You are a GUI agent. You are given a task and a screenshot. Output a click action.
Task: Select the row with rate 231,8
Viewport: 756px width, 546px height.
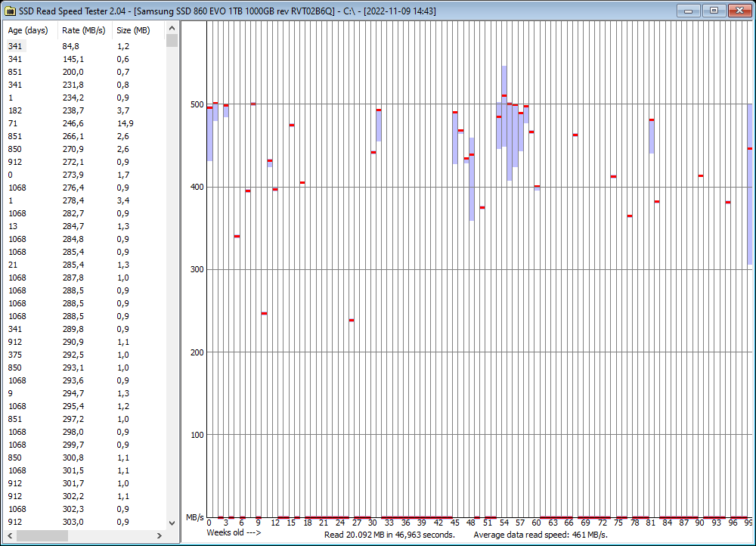[x=85, y=85]
